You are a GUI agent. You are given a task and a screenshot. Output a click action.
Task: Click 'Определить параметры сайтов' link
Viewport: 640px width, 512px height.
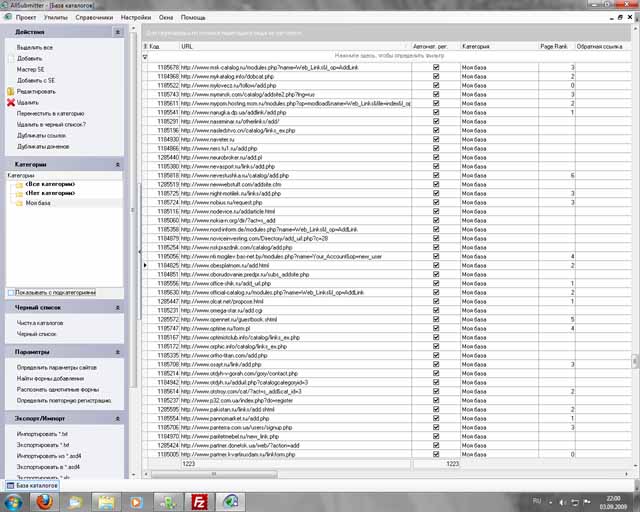[57, 367]
